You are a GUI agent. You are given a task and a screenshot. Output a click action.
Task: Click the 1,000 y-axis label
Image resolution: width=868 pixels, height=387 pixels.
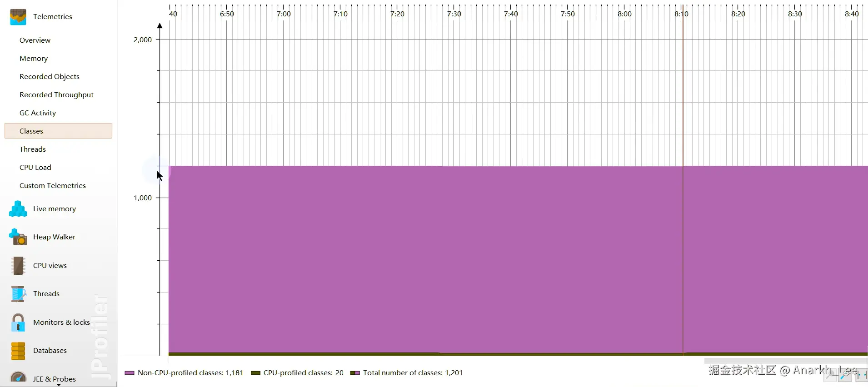click(143, 198)
